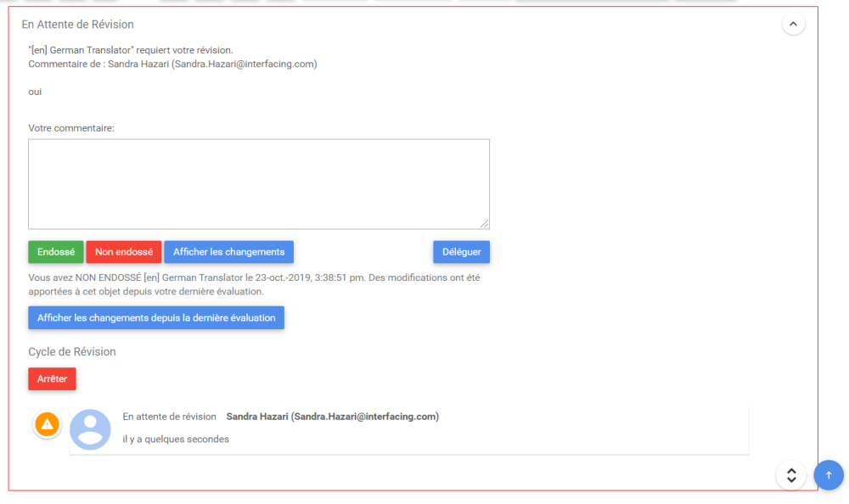The width and height of the screenshot is (849, 504).
Task: Click the 'Votre commentaire:' label
Action: (x=71, y=128)
